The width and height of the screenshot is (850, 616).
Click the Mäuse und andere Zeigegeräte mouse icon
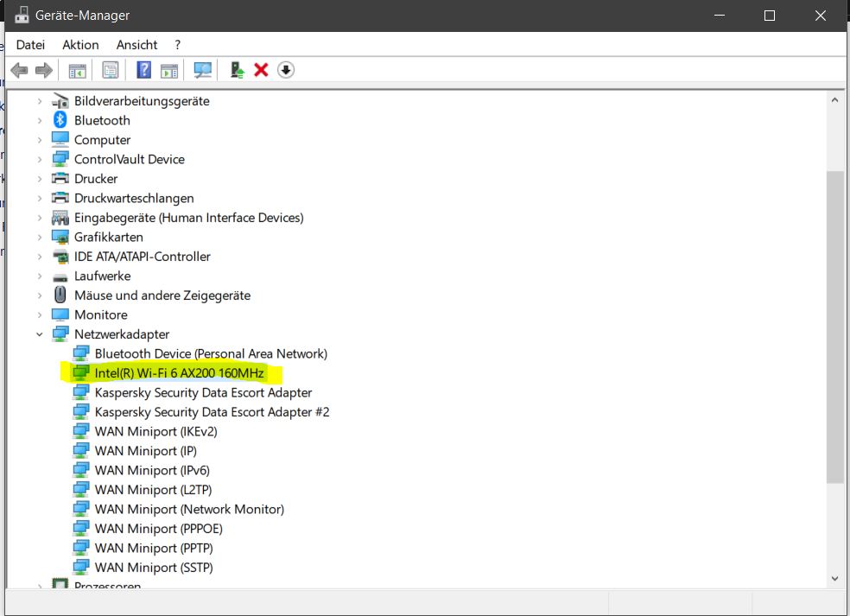[x=60, y=295]
